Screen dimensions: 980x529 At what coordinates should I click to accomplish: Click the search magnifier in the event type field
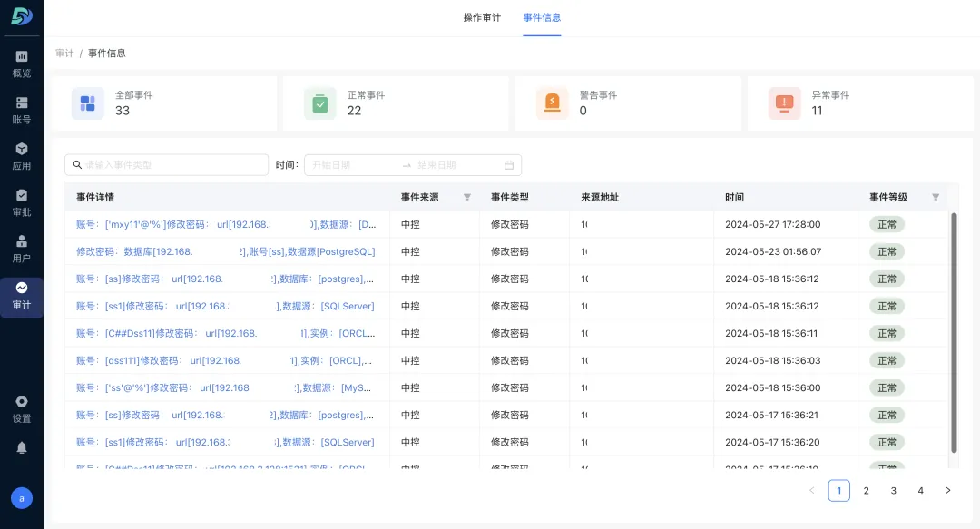point(77,164)
